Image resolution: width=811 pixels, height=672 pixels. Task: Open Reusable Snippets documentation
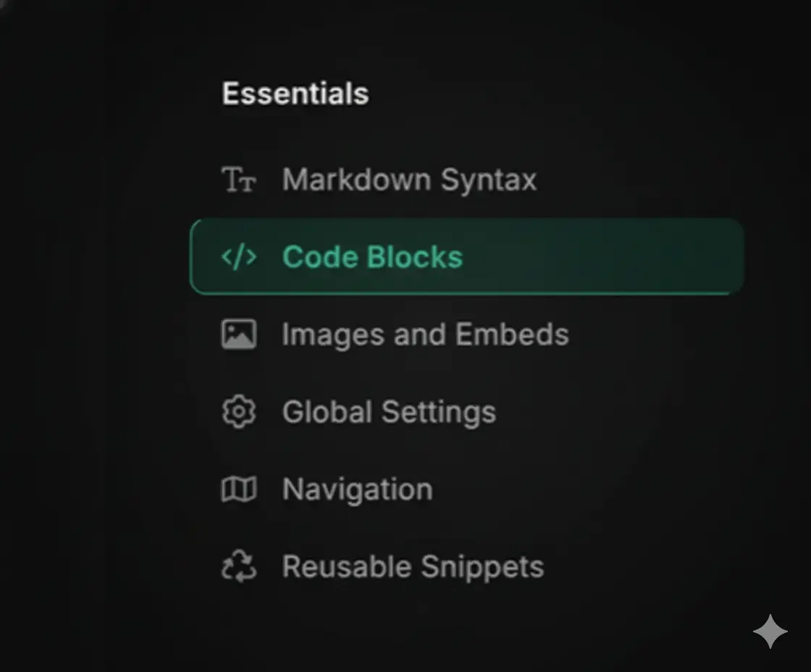[x=413, y=566]
